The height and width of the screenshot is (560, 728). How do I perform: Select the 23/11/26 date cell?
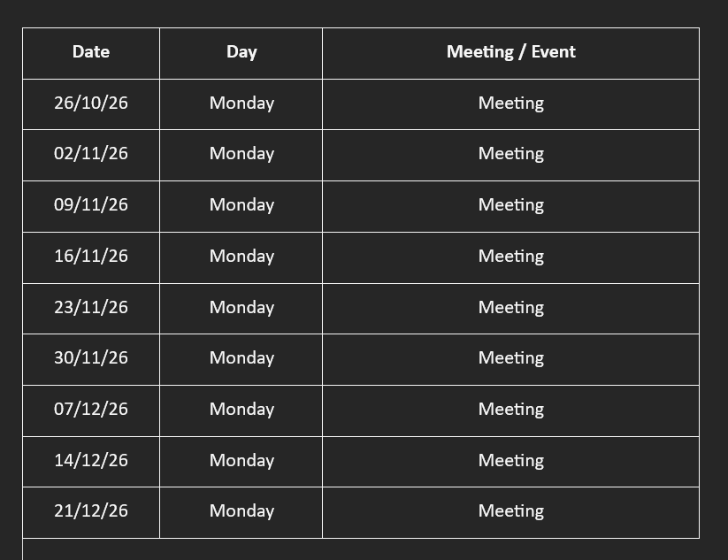91,307
